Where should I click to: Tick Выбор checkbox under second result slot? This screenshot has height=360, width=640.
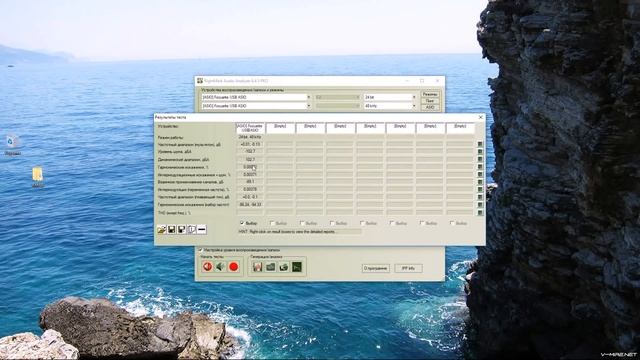click(x=272, y=223)
